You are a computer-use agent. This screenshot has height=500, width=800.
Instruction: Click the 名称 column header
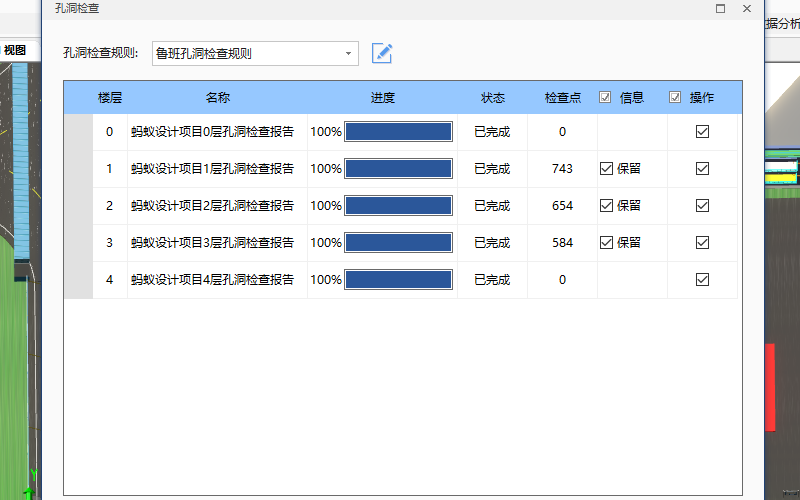[218, 97]
